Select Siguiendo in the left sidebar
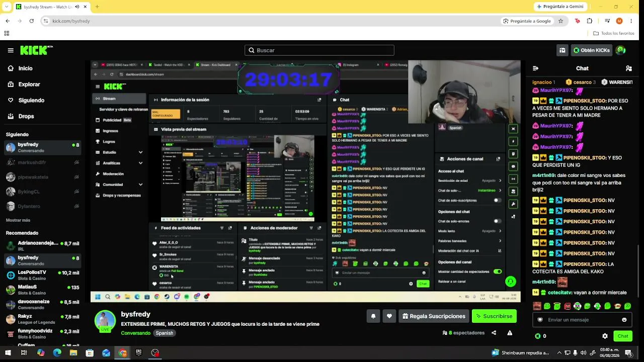The image size is (644, 362). click(x=31, y=101)
